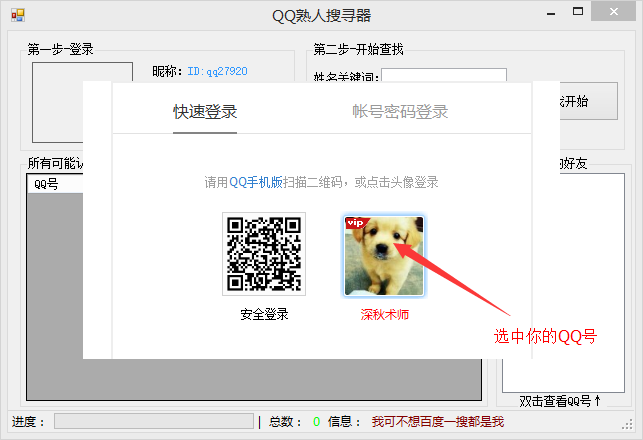Click the status message 我可不想百度一搜都是我
Viewport: 643px width, 440px height.
pos(438,422)
